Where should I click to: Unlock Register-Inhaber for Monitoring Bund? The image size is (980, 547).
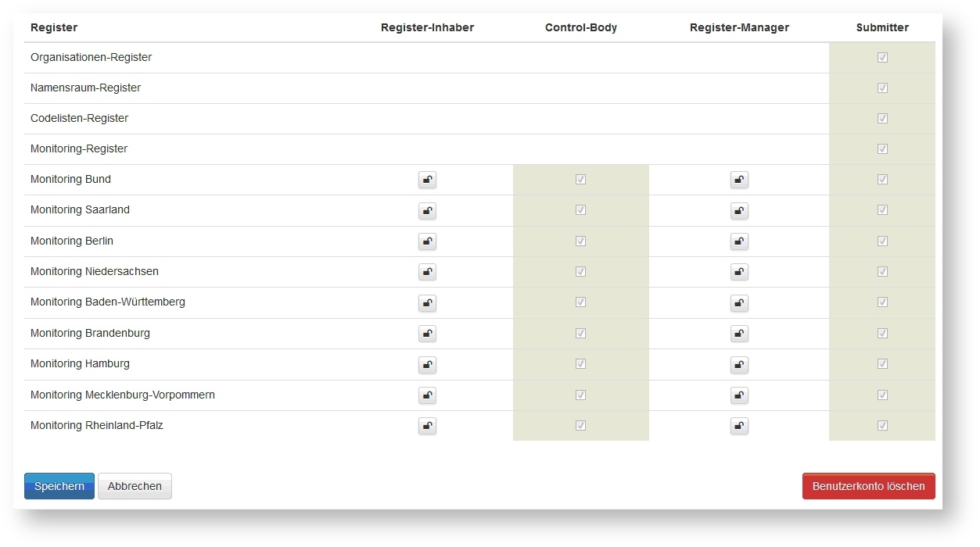[427, 179]
